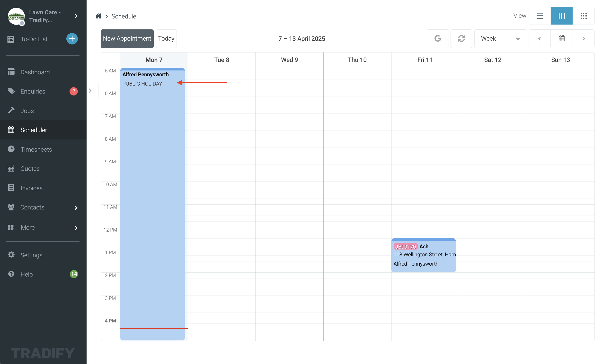Click the red Enquiries badge showing 2

click(x=73, y=91)
